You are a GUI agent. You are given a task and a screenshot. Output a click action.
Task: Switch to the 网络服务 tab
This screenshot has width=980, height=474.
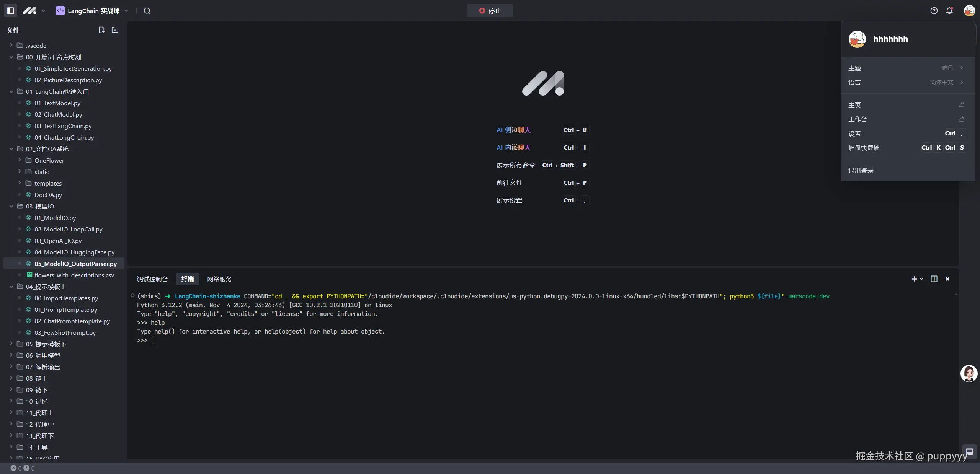click(219, 279)
